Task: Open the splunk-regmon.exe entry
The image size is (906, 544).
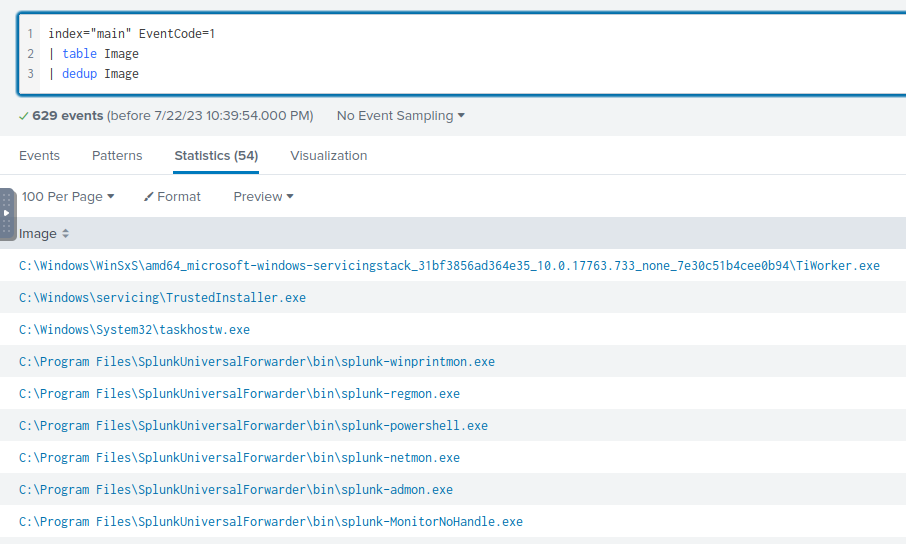Action: [239, 394]
